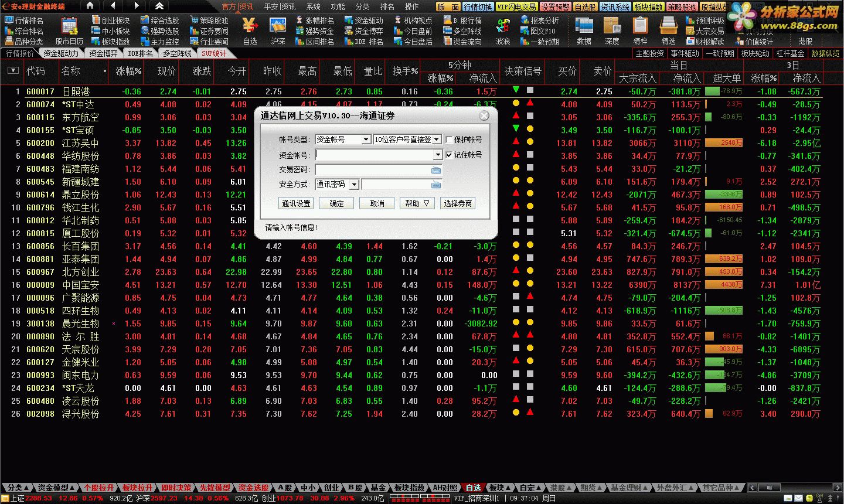The height and width of the screenshot is (504, 844).
Task: Open 综合选股 in toolbar
Action: [x=160, y=21]
